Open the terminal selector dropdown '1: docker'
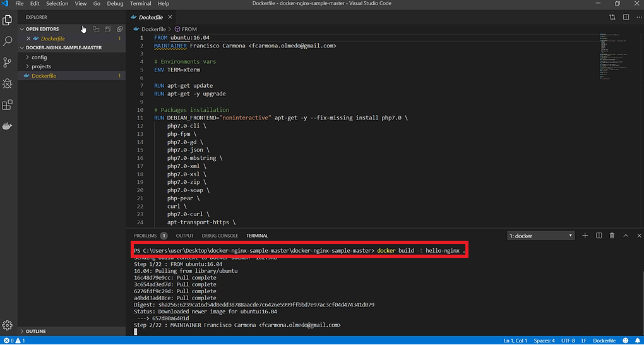 [x=541, y=236]
